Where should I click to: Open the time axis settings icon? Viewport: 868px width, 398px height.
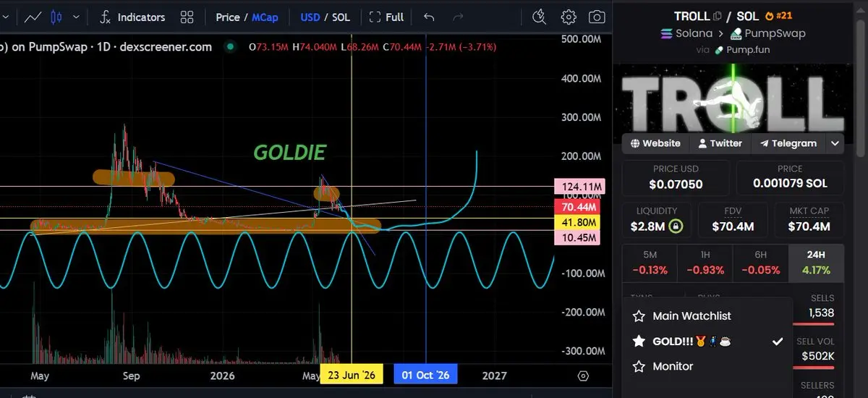[583, 376]
